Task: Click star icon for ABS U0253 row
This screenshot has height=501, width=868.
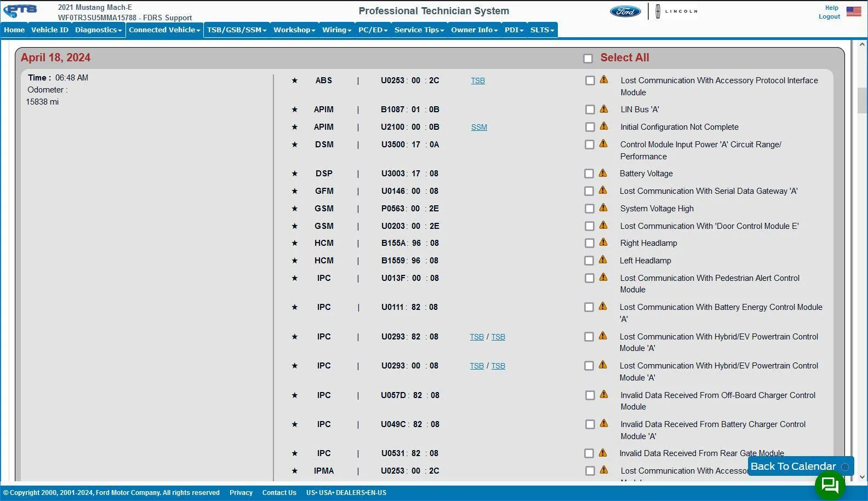Action: pos(295,80)
